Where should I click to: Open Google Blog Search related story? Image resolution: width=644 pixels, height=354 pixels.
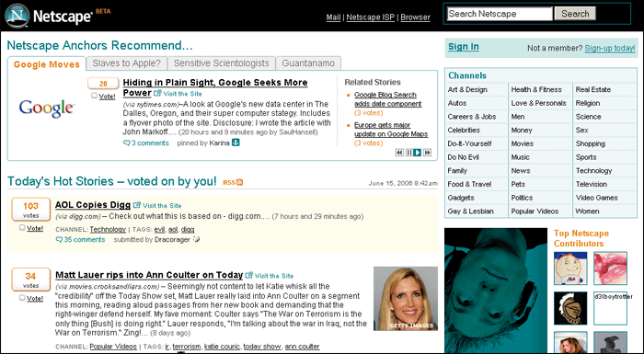point(387,99)
